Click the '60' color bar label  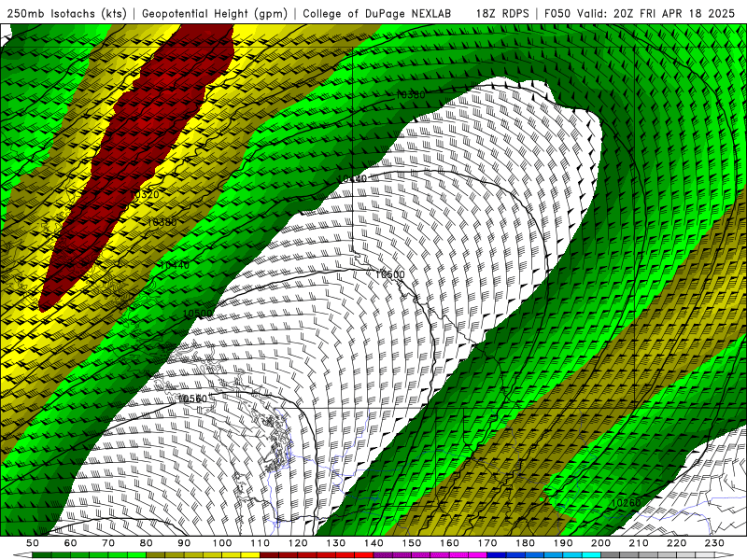[x=70, y=543]
